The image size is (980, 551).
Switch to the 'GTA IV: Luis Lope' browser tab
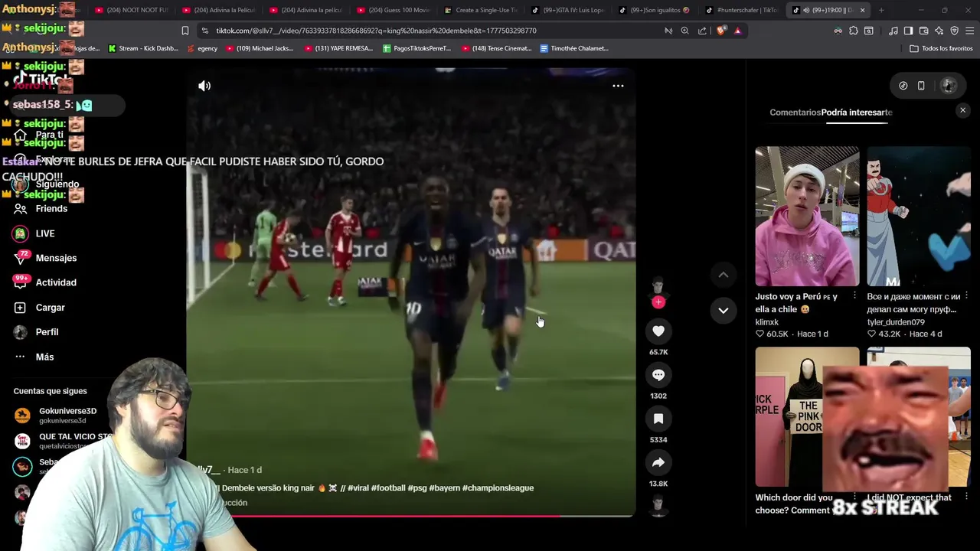tap(568, 10)
